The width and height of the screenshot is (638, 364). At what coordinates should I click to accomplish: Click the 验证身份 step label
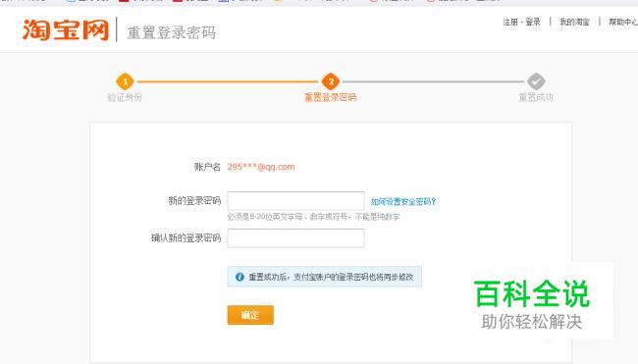coord(125,97)
